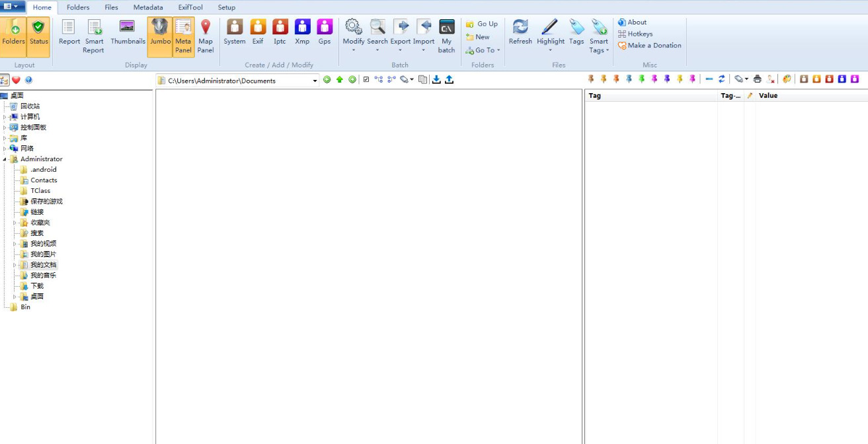Show the Map Panel
This screenshot has height=444, width=868.
tap(206, 36)
